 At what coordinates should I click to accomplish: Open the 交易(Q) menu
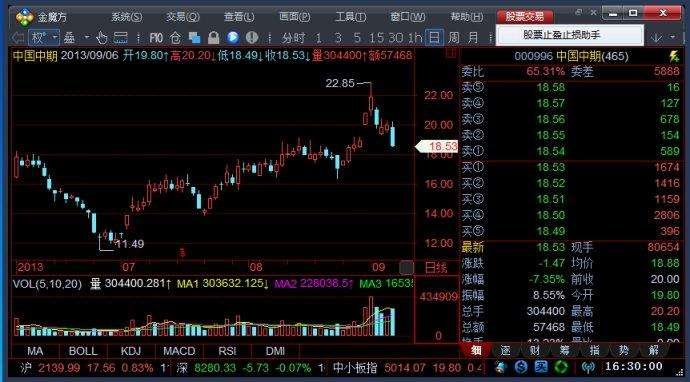click(183, 17)
